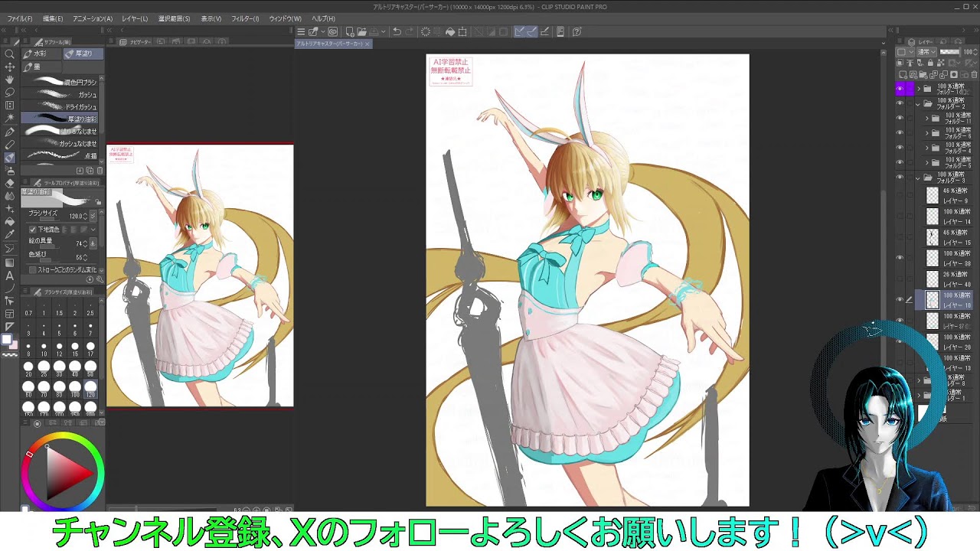This screenshot has width=980, height=551.
Task: Select the Text tool
Action: [x=9, y=275]
